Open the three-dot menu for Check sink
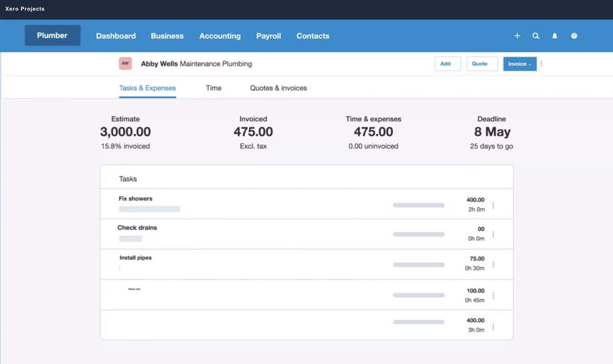This screenshot has width=613, height=364. [493, 295]
